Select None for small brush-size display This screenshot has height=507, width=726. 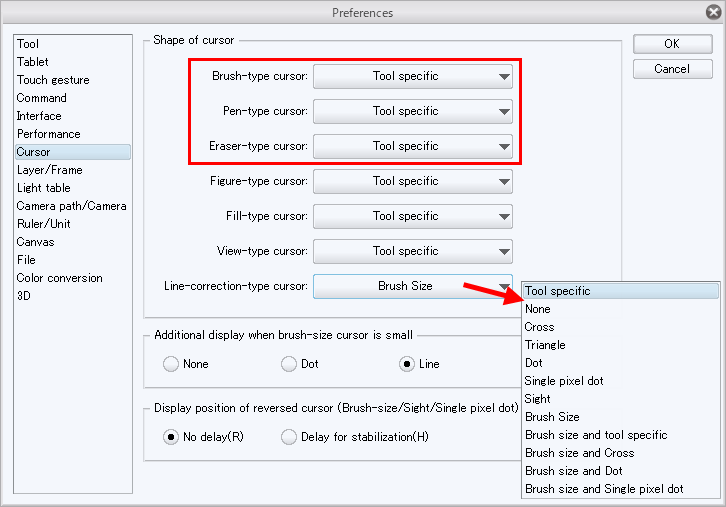coord(171,364)
